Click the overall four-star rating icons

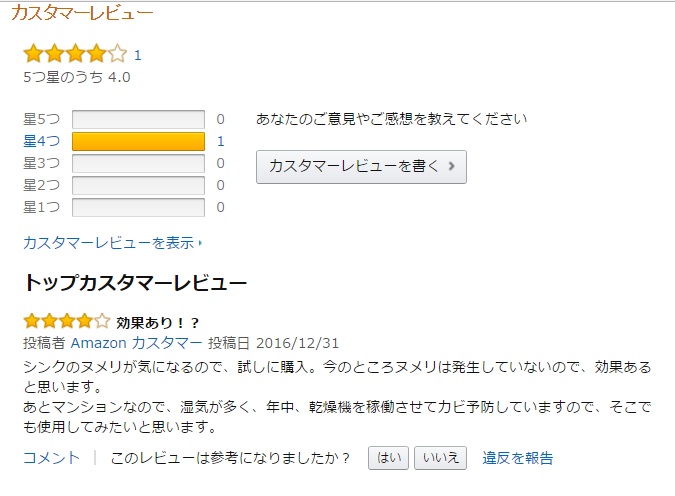click(x=75, y=54)
